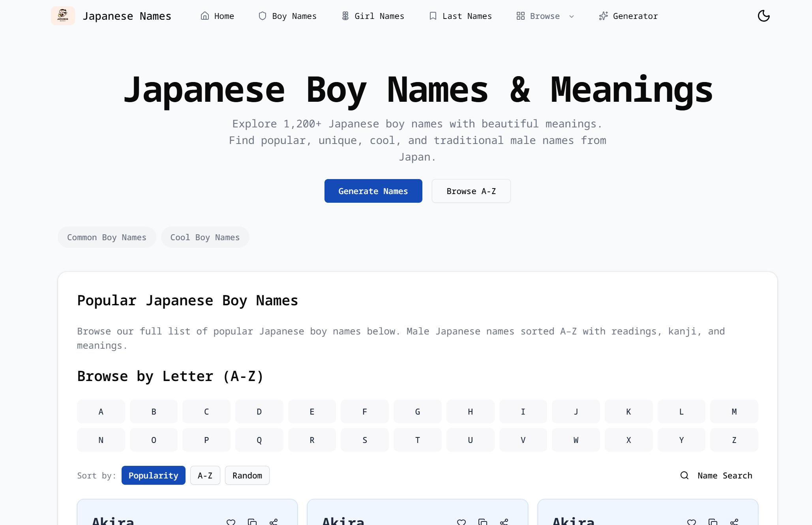Click the Browse A-Z button
The height and width of the screenshot is (525, 812).
pyautogui.click(x=471, y=191)
